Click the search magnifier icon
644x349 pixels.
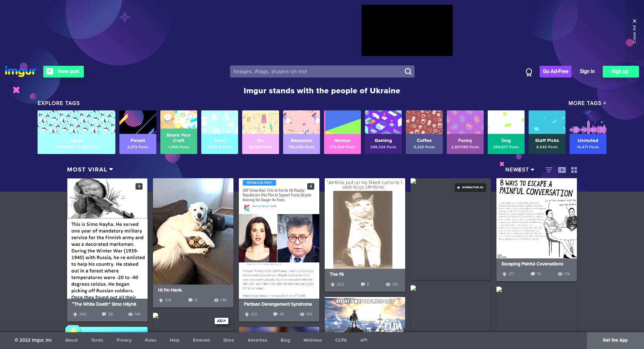(x=408, y=71)
